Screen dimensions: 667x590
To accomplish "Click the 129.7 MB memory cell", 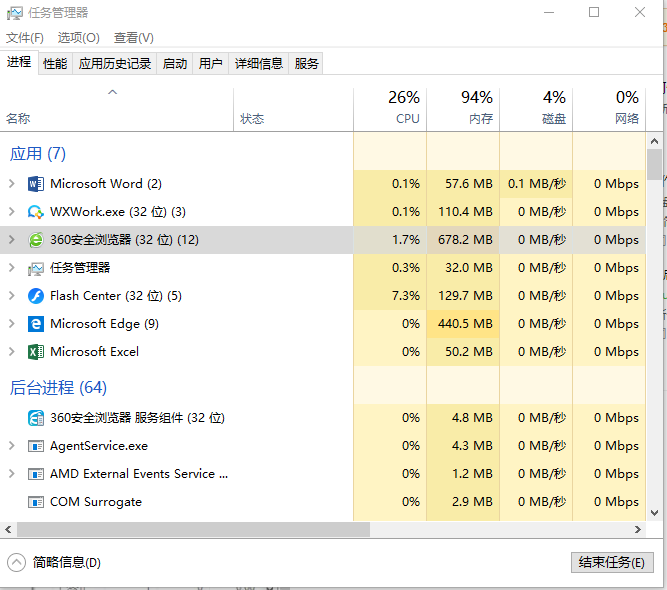I will 463,296.
